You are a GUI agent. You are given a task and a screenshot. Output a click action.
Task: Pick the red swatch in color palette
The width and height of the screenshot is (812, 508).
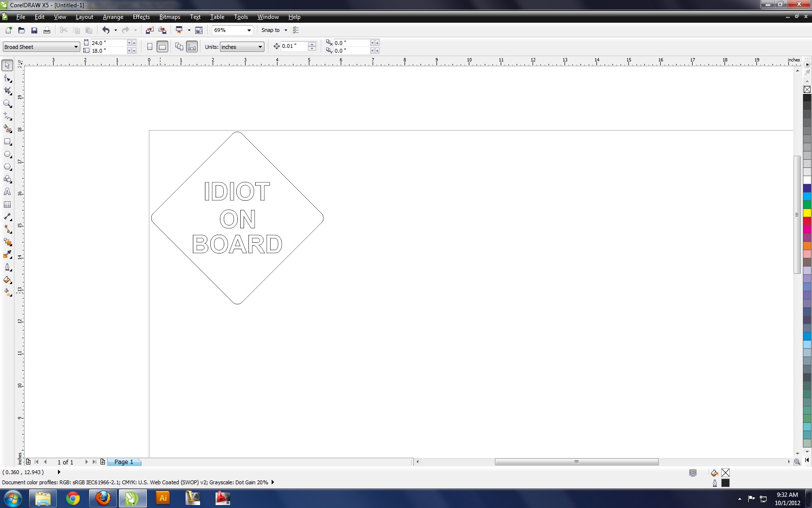tap(807, 221)
